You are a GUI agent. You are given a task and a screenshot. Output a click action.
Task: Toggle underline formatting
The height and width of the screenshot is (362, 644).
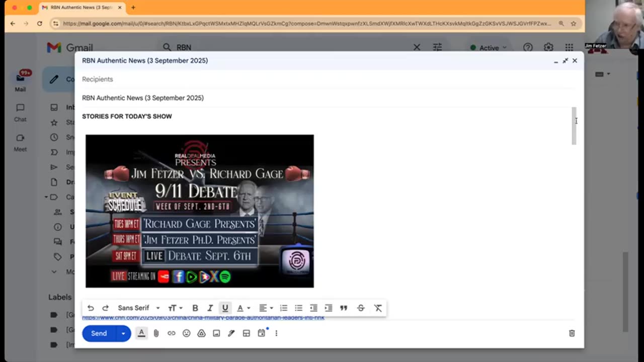point(225,308)
